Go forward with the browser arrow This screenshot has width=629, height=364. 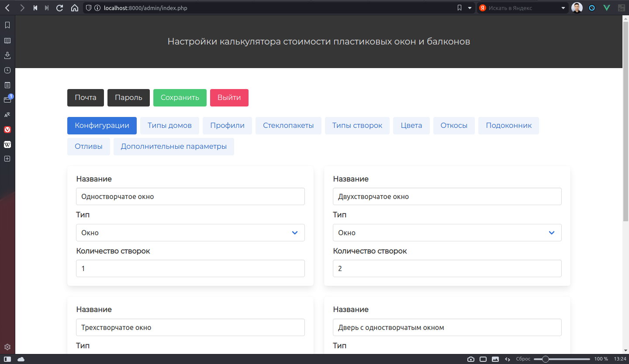click(x=22, y=8)
